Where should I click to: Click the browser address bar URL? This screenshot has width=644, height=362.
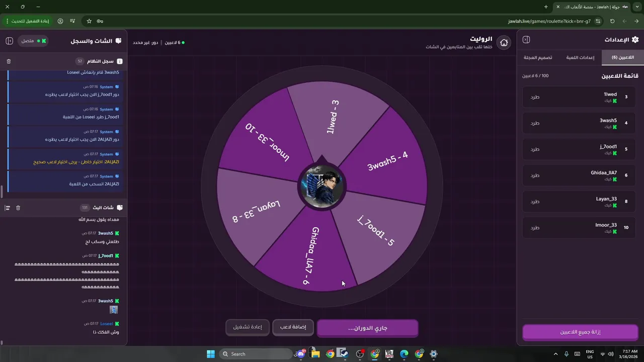coord(549,21)
